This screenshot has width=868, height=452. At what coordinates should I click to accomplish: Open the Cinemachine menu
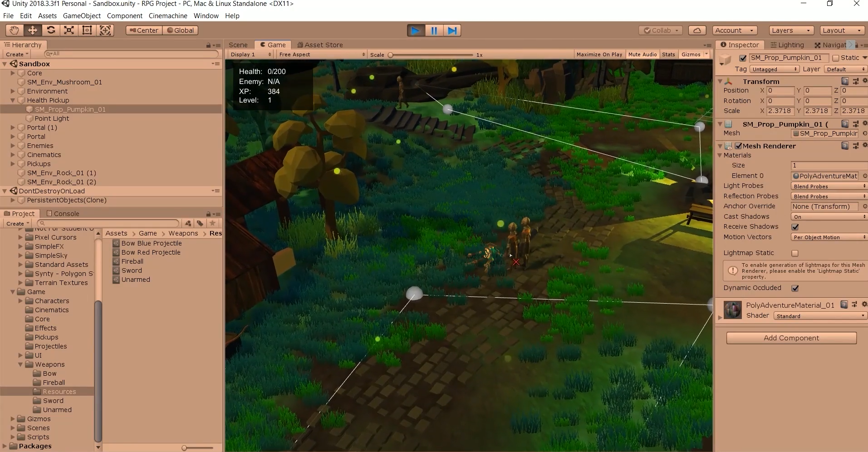tap(167, 15)
